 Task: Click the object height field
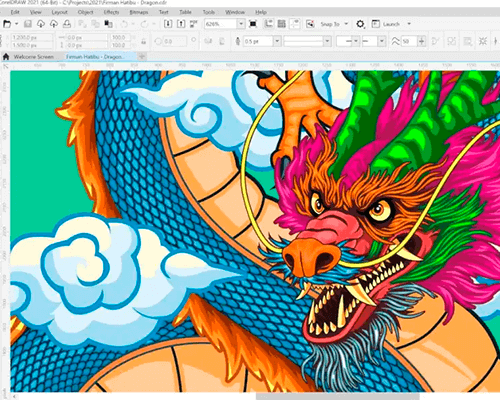[x=87, y=45]
